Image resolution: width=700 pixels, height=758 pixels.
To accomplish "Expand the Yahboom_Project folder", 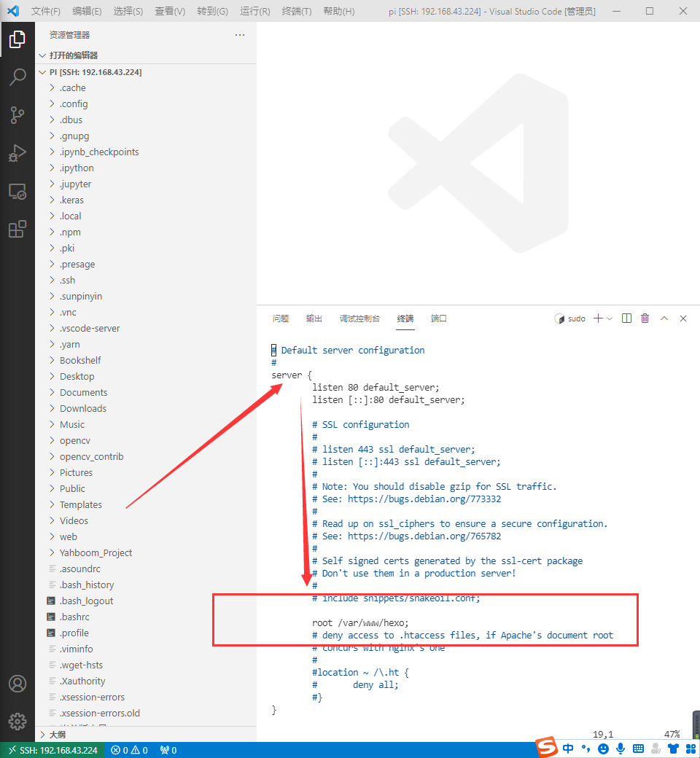I will tap(146, 552).
